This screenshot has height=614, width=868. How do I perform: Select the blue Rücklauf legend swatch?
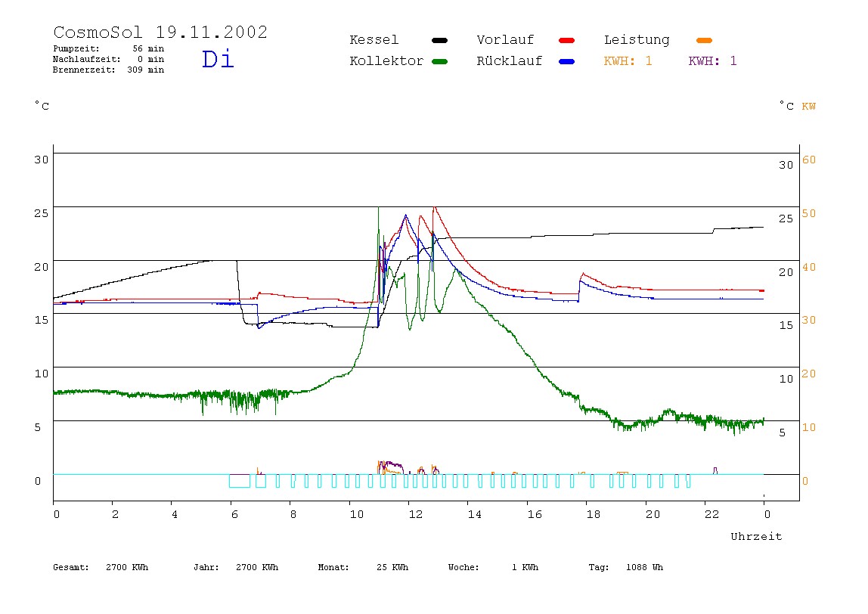567,61
